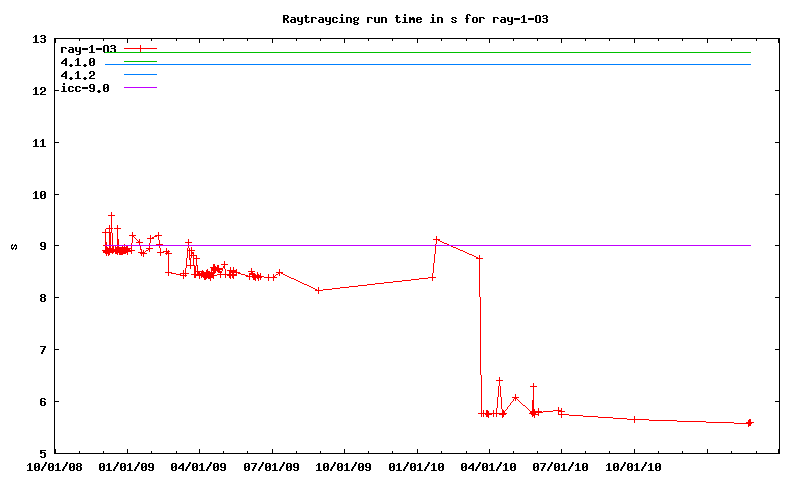Click the 10/01/08 x-axis tick label

coord(54,466)
